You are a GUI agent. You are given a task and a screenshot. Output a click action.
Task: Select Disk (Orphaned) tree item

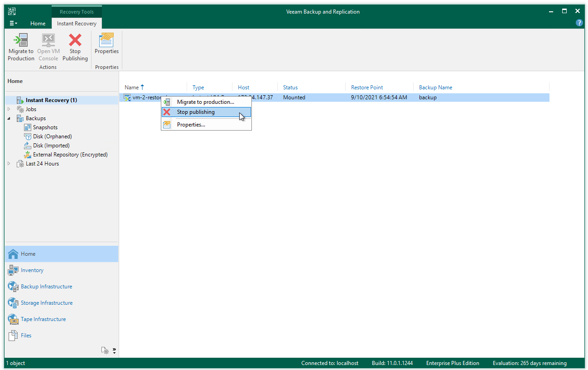[53, 136]
